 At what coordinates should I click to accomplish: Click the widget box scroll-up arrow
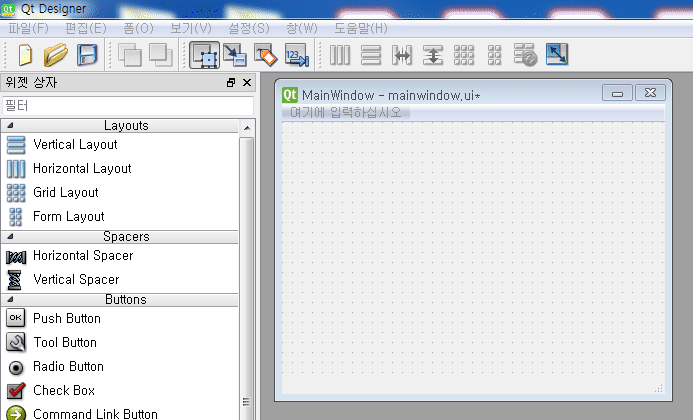(248, 128)
